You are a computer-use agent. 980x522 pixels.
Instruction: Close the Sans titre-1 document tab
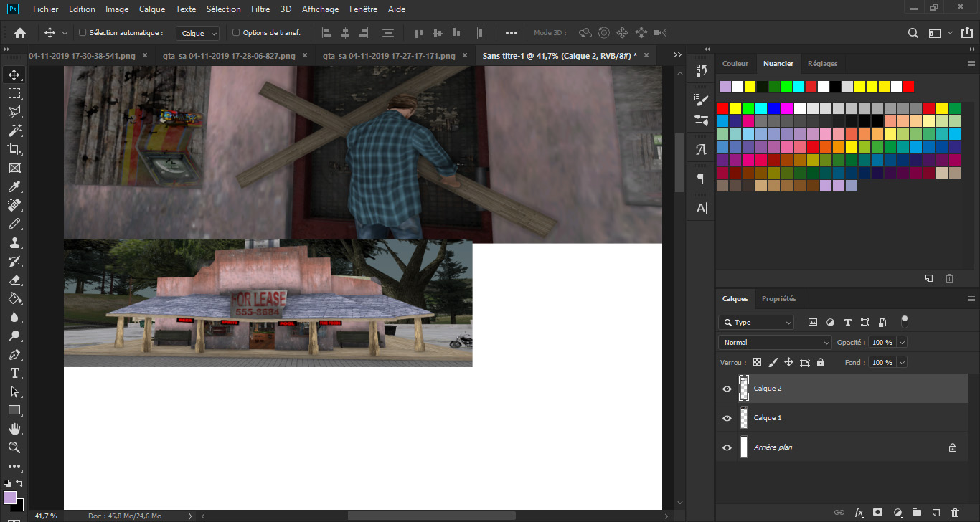point(646,55)
